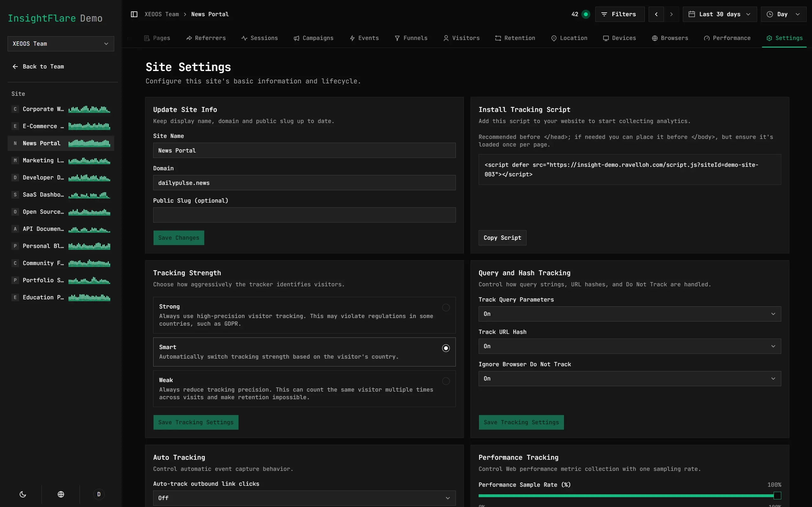Viewport: 812px width, 507px height.
Task: Open the Events tab
Action: coord(364,38)
